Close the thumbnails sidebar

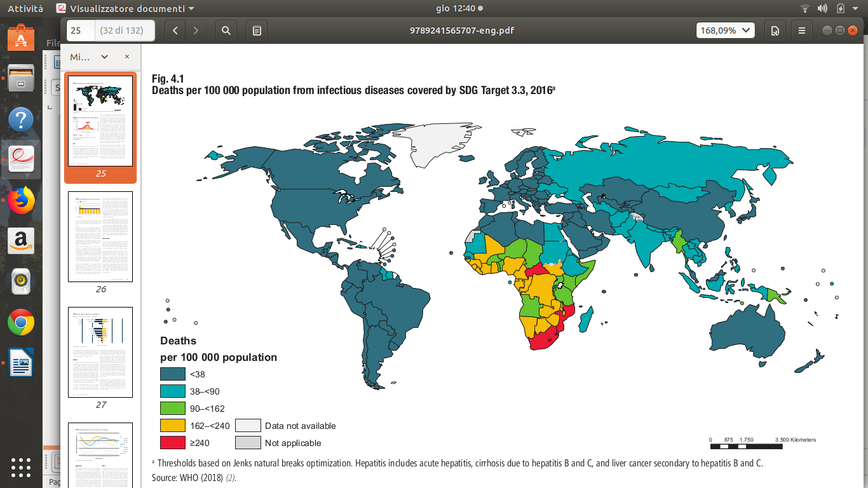pyautogui.click(x=127, y=57)
